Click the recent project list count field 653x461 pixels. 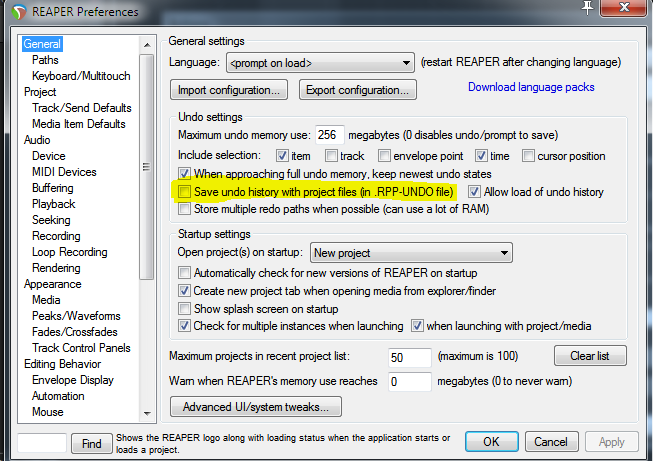point(409,357)
